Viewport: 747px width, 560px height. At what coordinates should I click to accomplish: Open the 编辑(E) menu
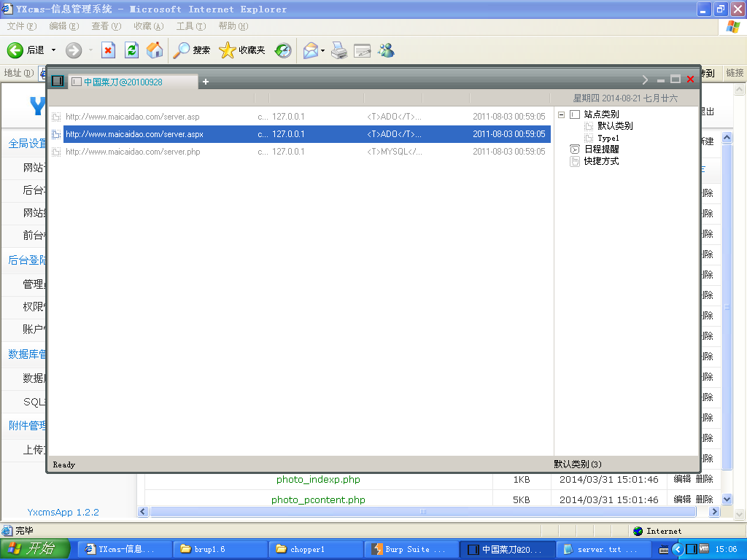point(64,26)
